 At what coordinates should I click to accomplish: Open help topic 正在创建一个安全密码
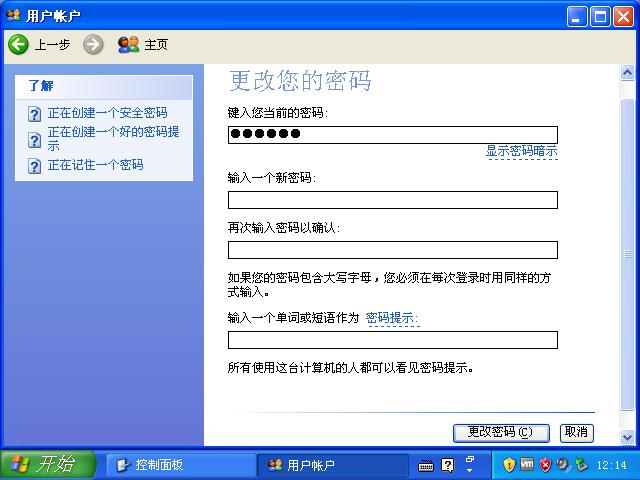(x=107, y=113)
